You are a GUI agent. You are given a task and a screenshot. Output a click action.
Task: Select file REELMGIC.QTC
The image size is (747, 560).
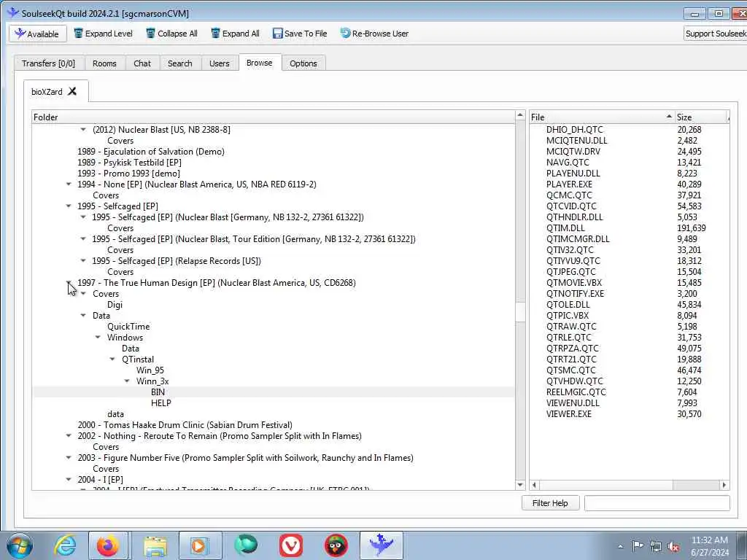coord(576,392)
